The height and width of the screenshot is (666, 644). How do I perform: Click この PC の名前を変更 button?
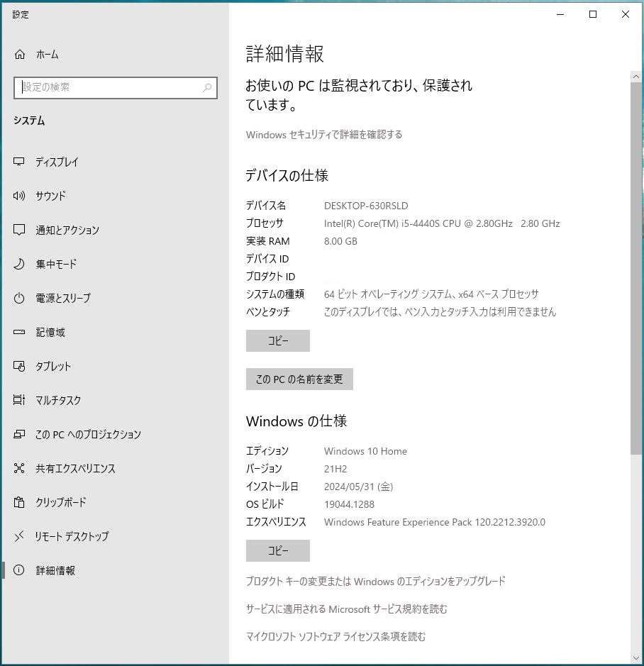[299, 379]
